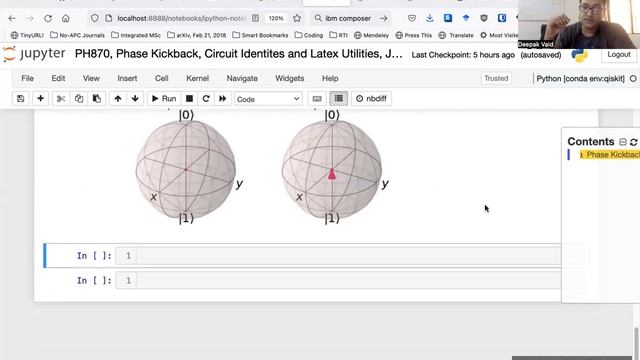The image size is (640, 360).
Task: Open Integrated MSc bookmark folder
Action: point(136,35)
